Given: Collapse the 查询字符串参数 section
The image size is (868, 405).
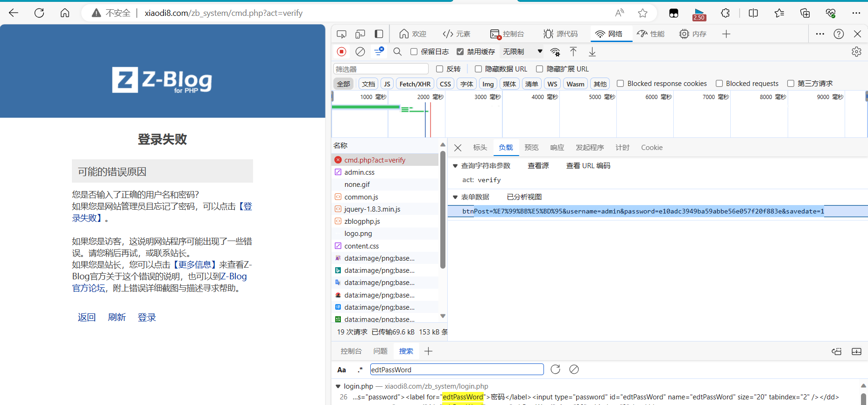Looking at the screenshot, I should pyautogui.click(x=455, y=166).
